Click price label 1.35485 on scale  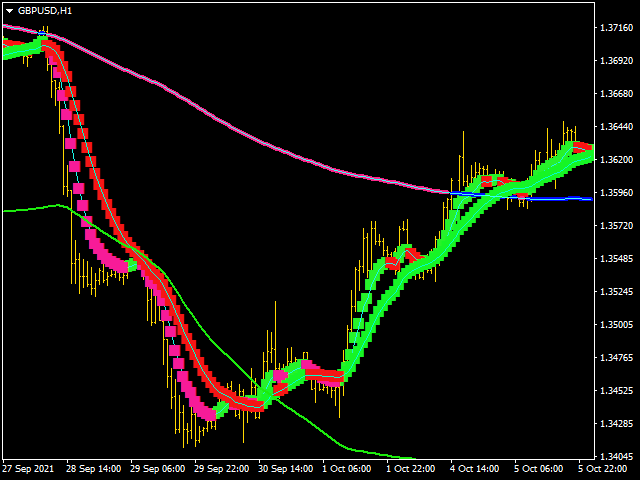tap(616, 259)
